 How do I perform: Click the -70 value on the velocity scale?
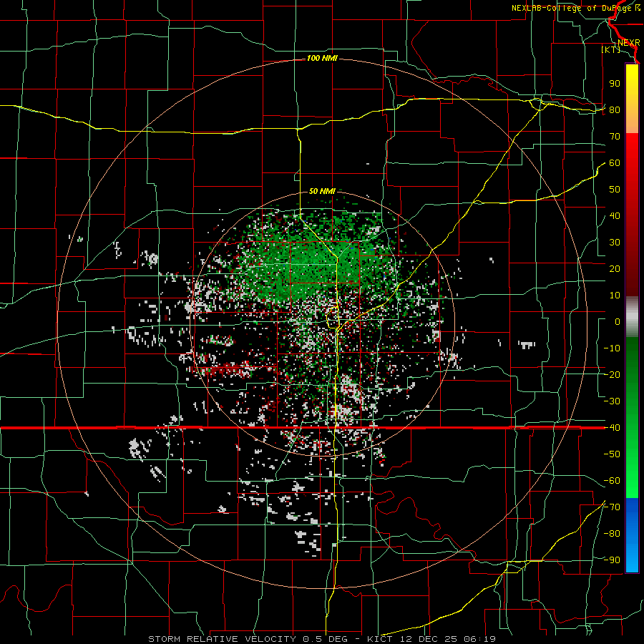(612, 507)
